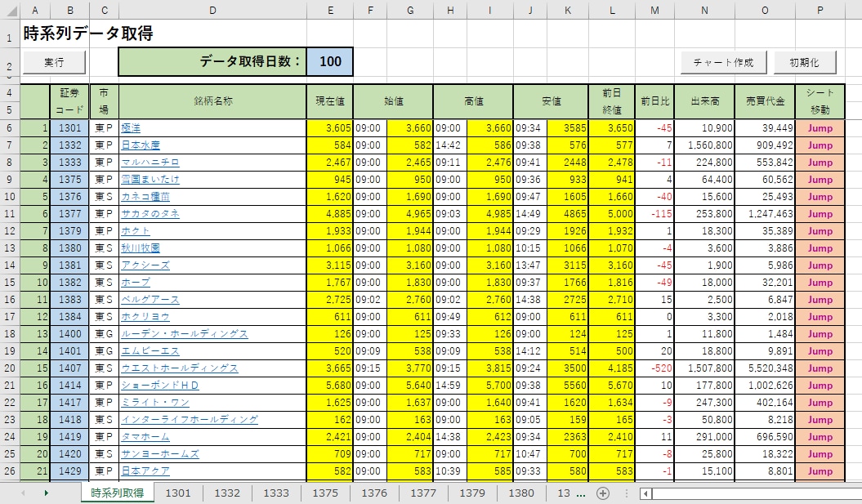Open the 日本水産 stock link

tap(141, 145)
